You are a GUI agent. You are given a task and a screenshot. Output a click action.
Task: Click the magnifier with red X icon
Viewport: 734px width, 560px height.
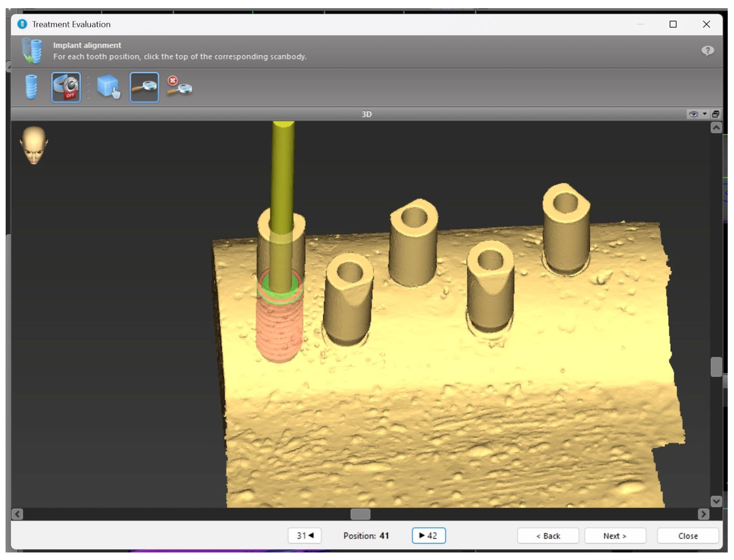click(x=179, y=87)
